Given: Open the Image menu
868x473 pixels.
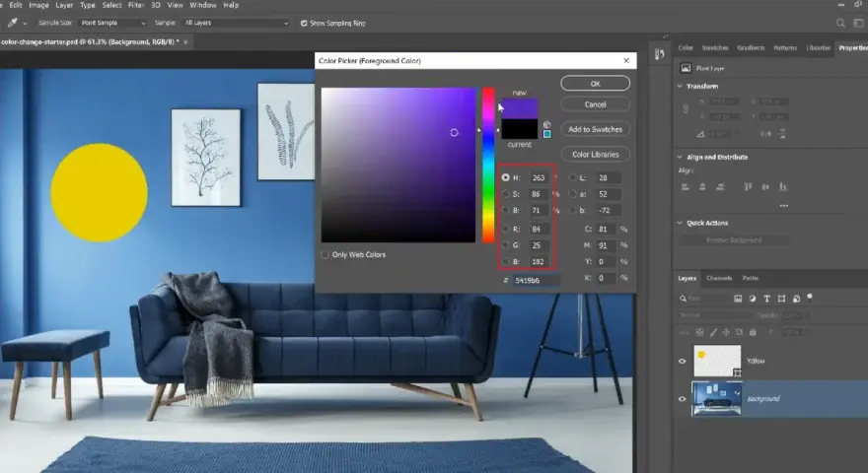Looking at the screenshot, I should point(38,5).
